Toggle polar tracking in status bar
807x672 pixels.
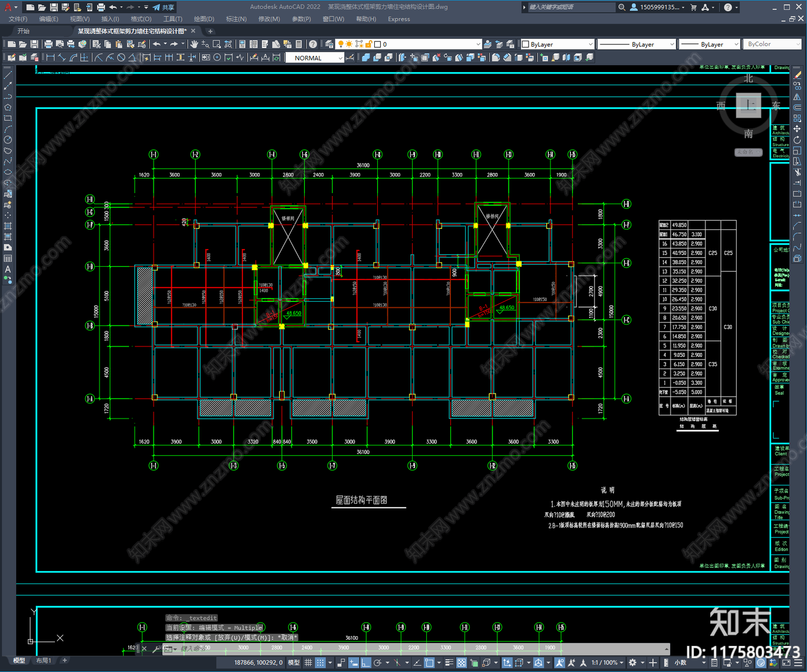coord(377,662)
